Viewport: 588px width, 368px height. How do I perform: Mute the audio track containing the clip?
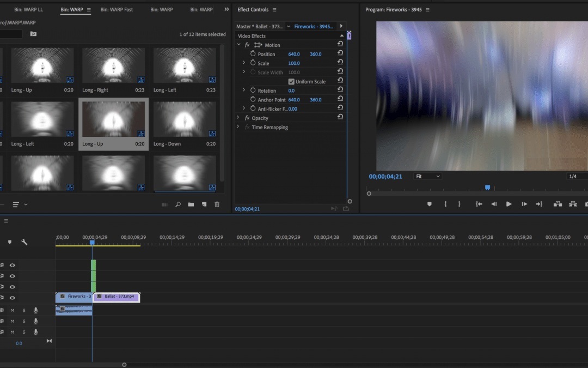(13, 310)
